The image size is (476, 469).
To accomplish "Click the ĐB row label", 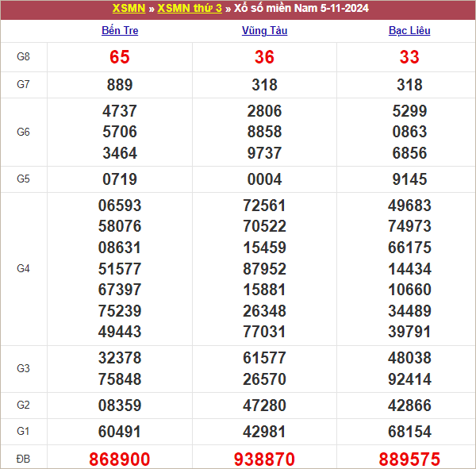I will (x=23, y=459).
